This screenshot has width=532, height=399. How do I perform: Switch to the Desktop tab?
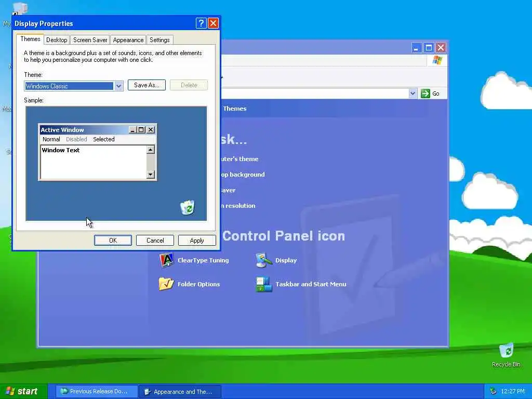coord(57,40)
